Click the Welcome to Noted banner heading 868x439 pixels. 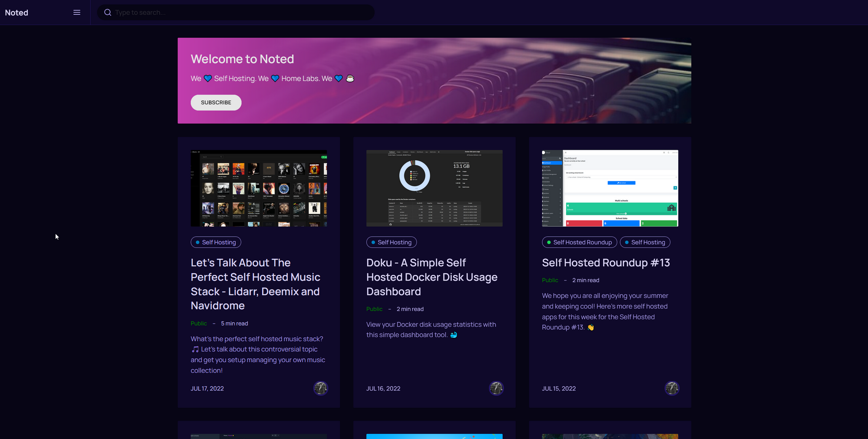click(x=242, y=59)
